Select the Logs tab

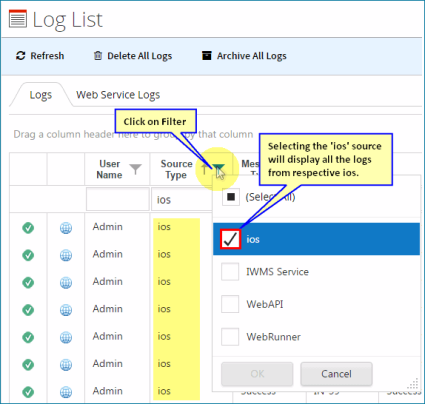pyautogui.click(x=41, y=95)
